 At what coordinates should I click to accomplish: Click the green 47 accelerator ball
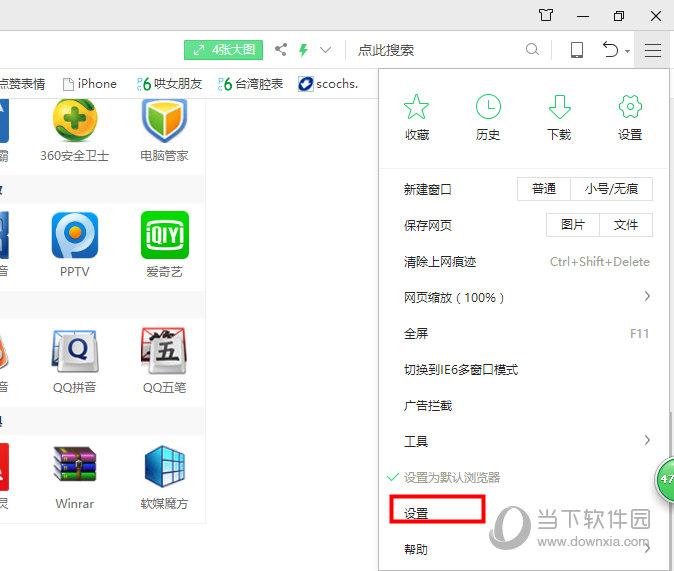pyautogui.click(x=665, y=479)
